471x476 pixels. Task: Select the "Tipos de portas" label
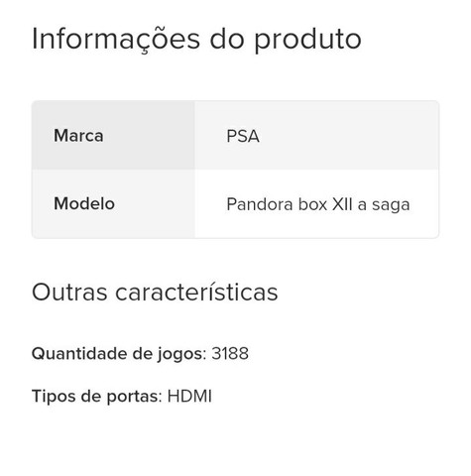coord(97,397)
